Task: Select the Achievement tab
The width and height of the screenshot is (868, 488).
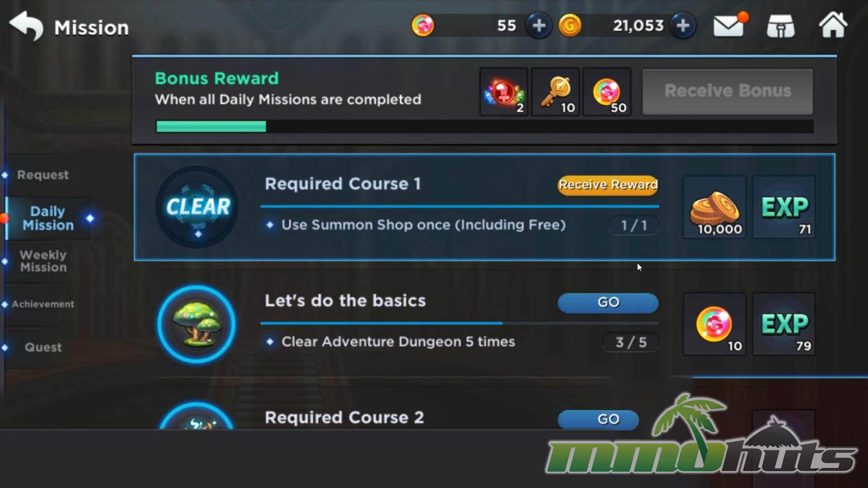Action: (43, 304)
